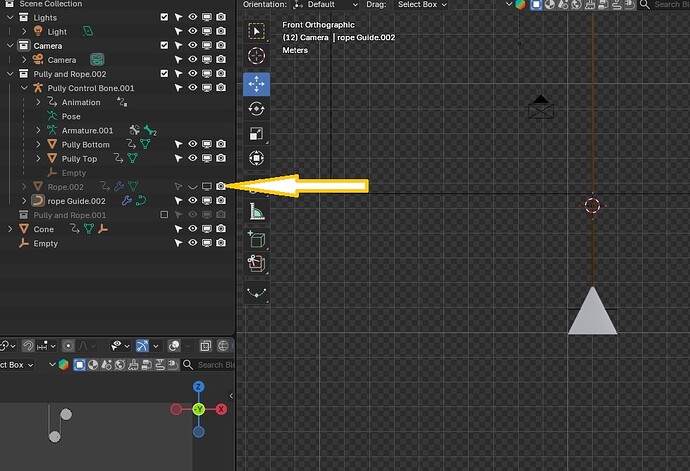Click the Light object data icon
This screenshot has width=690, height=471.
88,31
